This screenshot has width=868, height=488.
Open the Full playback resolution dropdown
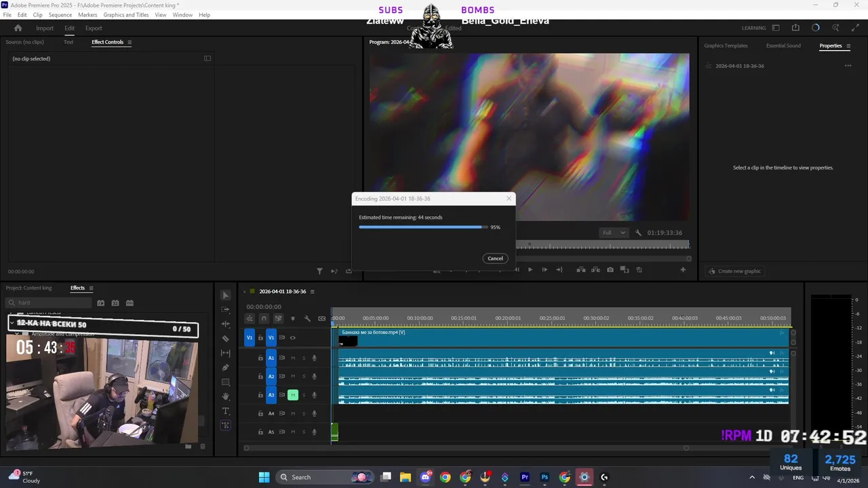tap(614, 232)
